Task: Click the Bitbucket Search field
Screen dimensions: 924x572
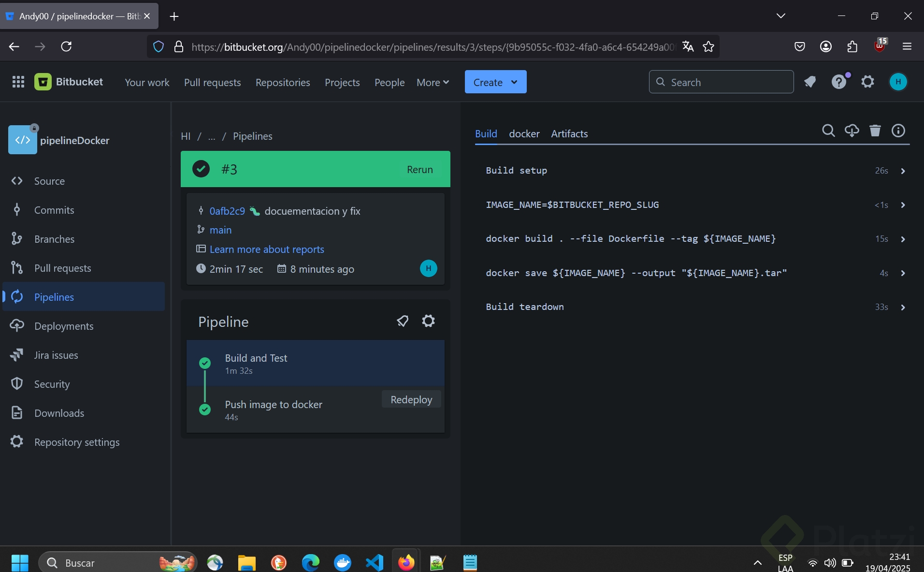Action: coord(721,82)
